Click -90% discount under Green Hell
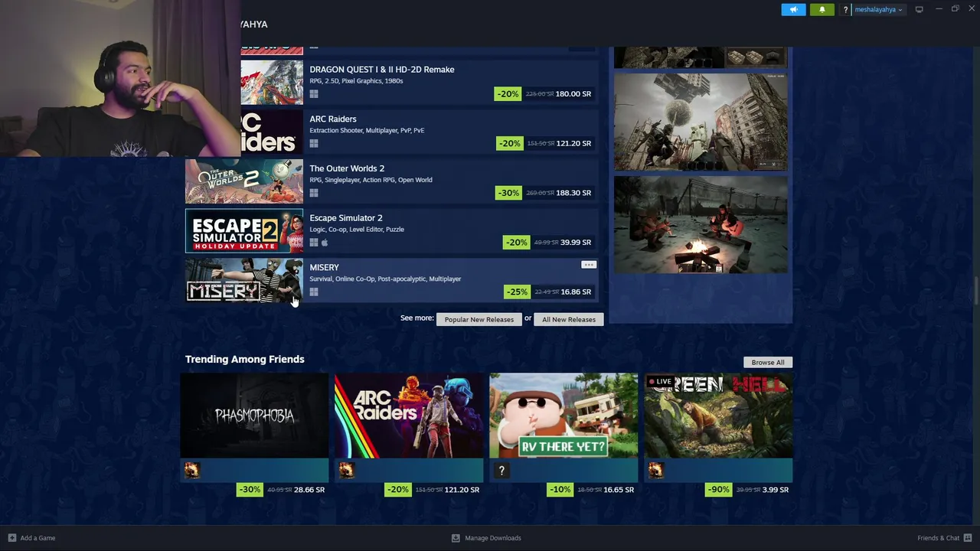Image resolution: width=980 pixels, height=551 pixels. click(x=718, y=490)
